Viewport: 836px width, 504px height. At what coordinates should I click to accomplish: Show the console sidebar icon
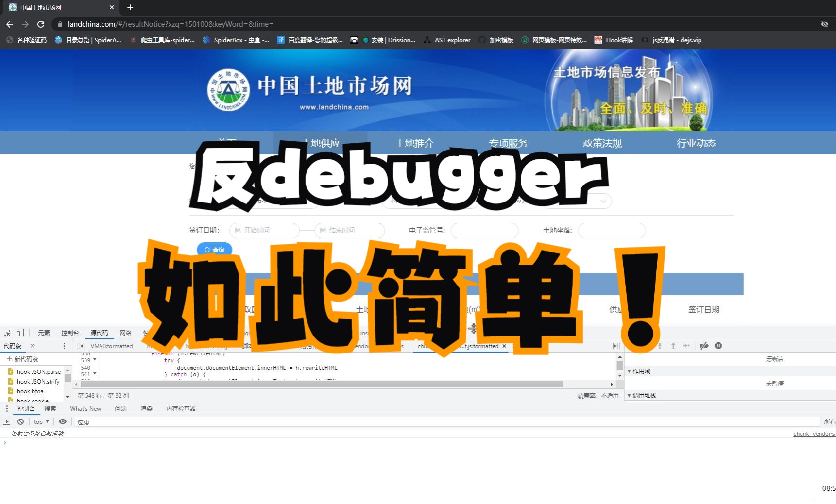(7, 422)
